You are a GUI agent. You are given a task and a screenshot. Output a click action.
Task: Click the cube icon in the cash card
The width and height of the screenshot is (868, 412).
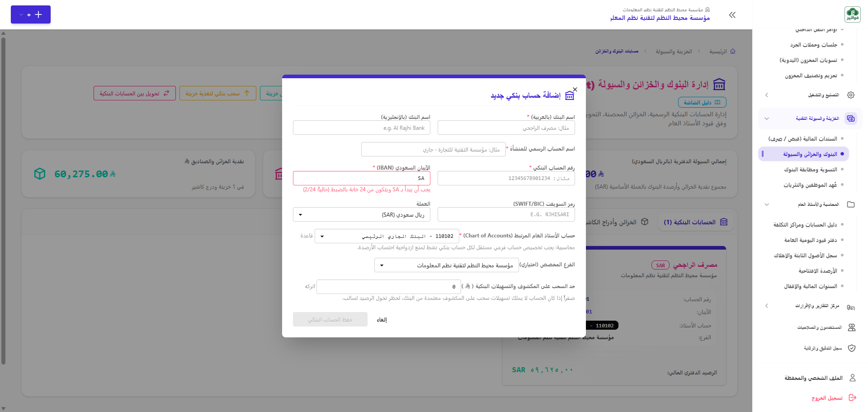coord(40,174)
